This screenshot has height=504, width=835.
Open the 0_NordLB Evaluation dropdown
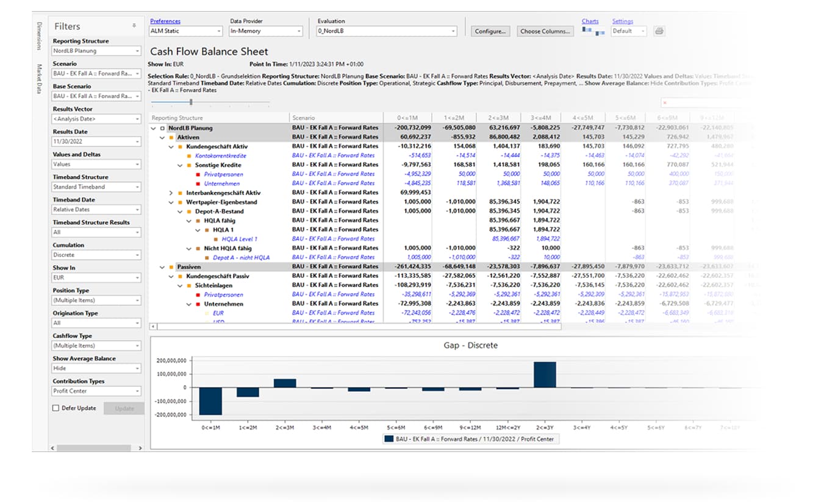387,31
